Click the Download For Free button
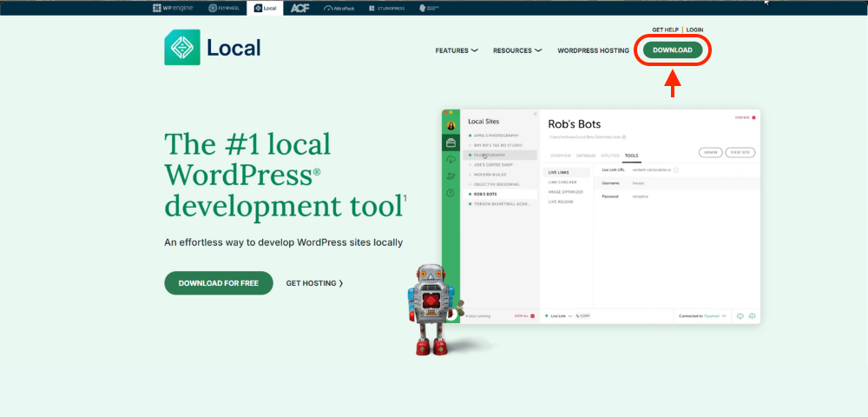This screenshot has width=868, height=417. pyautogui.click(x=219, y=283)
